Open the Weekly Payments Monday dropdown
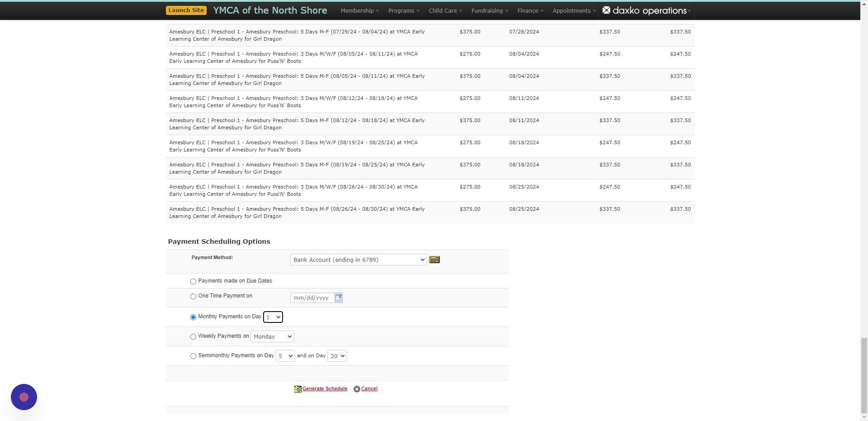Image resolution: width=868 pixels, height=421 pixels. pos(272,336)
